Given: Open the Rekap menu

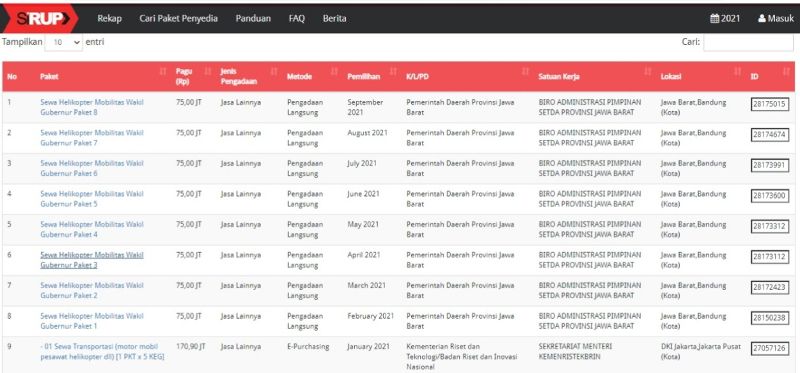Looking at the screenshot, I should pyautogui.click(x=110, y=18).
